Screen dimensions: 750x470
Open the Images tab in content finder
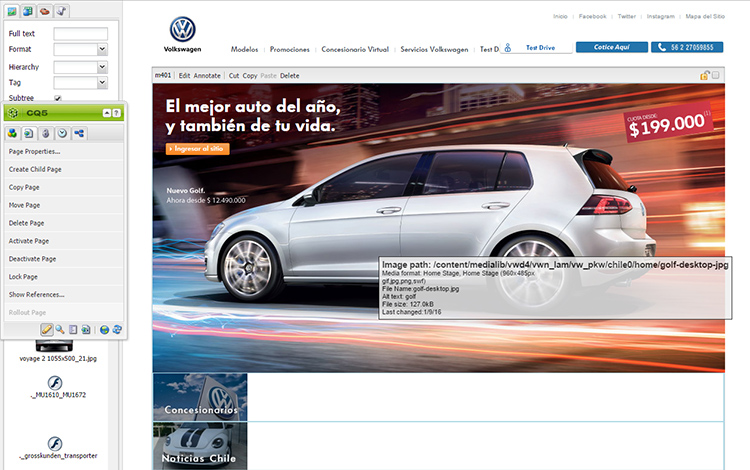(x=12, y=10)
